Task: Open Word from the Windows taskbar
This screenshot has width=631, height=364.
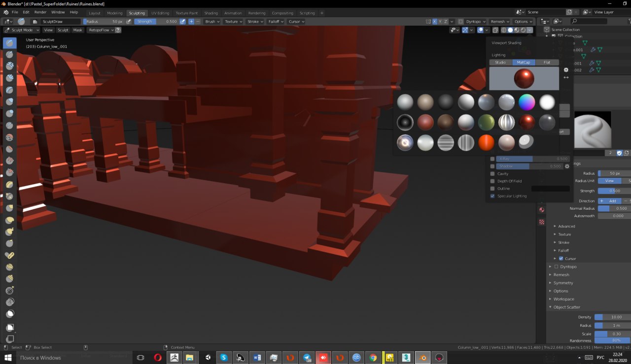Action: click(257, 358)
